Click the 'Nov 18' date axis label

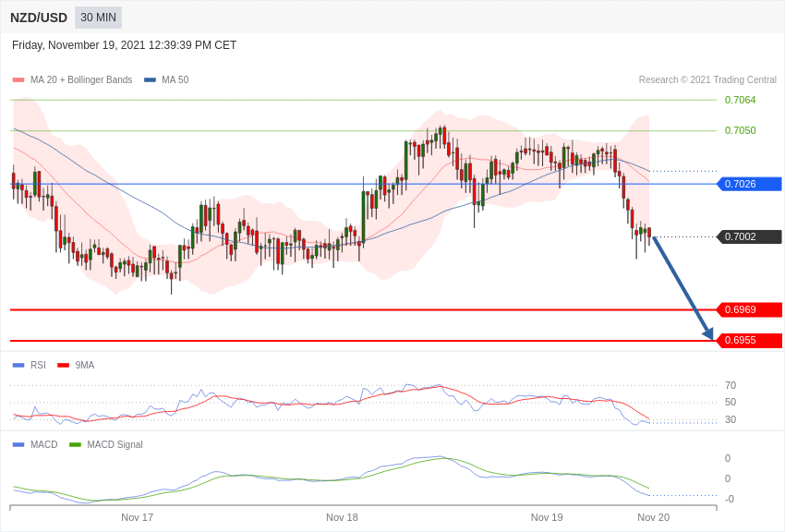click(342, 517)
